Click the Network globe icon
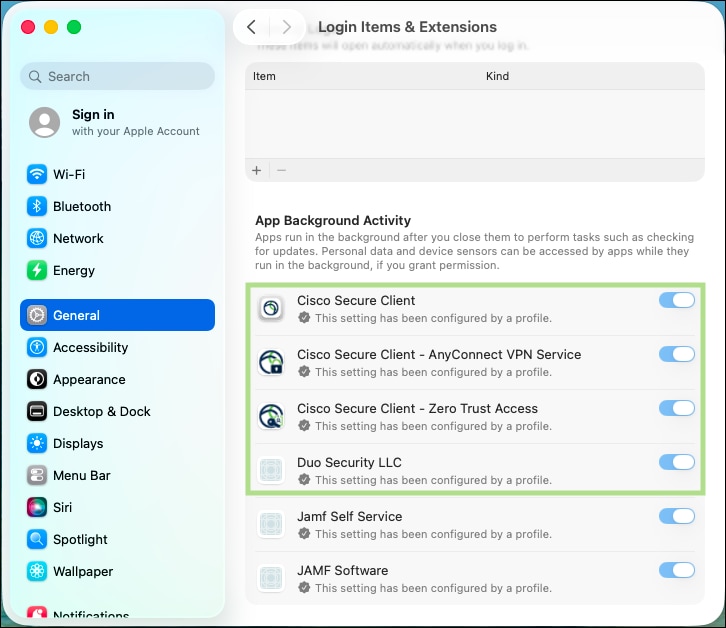This screenshot has height=628, width=726. pos(37,239)
